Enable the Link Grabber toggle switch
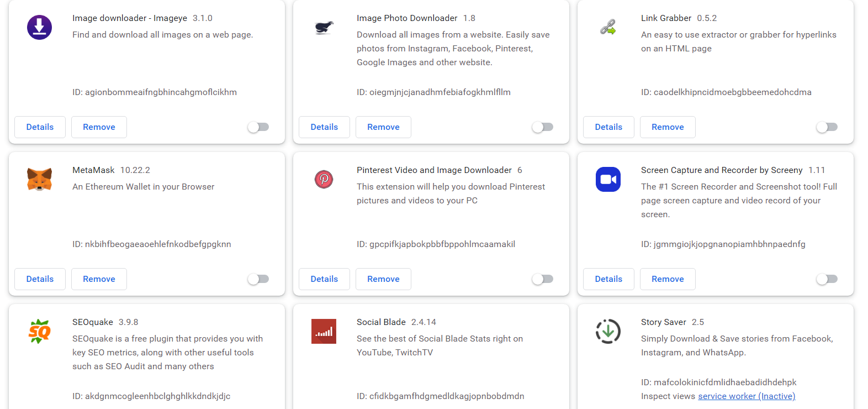 click(x=827, y=127)
